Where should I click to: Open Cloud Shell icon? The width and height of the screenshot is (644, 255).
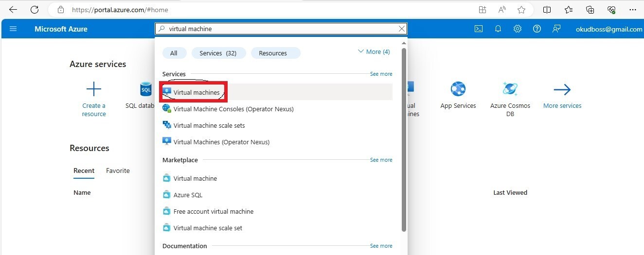(479, 29)
